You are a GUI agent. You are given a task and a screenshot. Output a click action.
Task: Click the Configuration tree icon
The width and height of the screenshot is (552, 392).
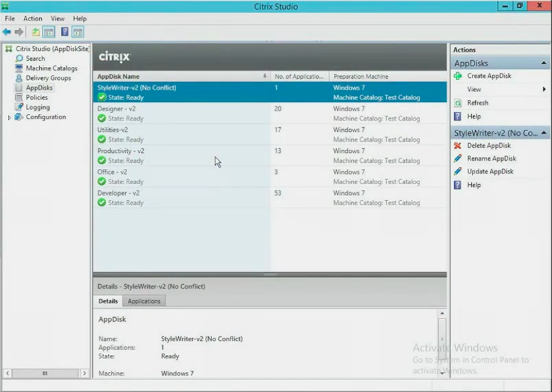click(19, 117)
